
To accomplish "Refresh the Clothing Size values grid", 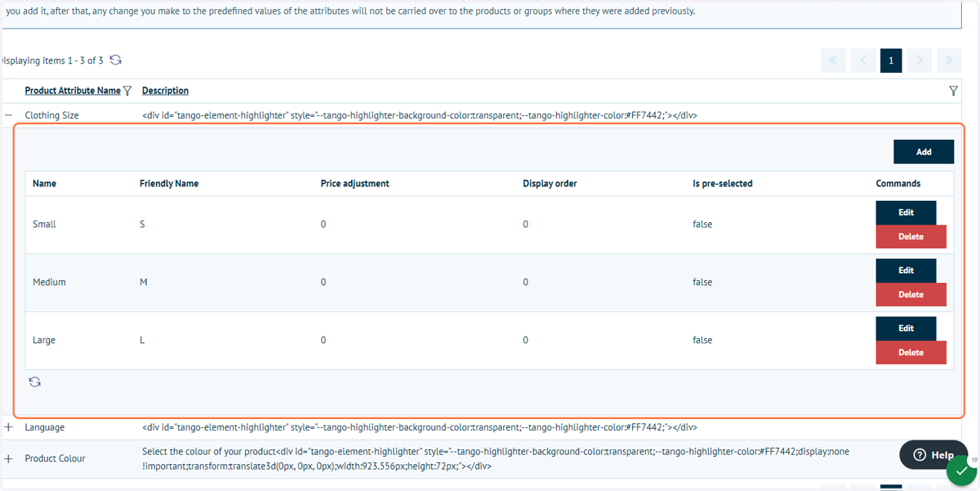I will pyautogui.click(x=35, y=382).
